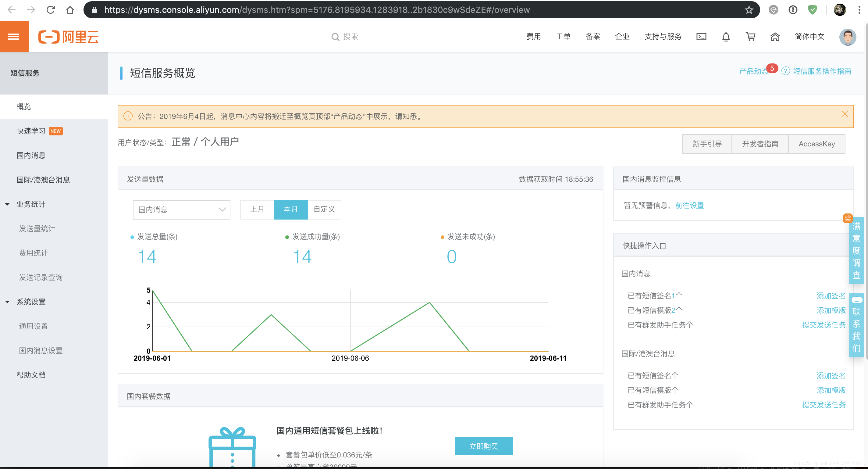Click 添加签名 add signature link

tap(830, 296)
